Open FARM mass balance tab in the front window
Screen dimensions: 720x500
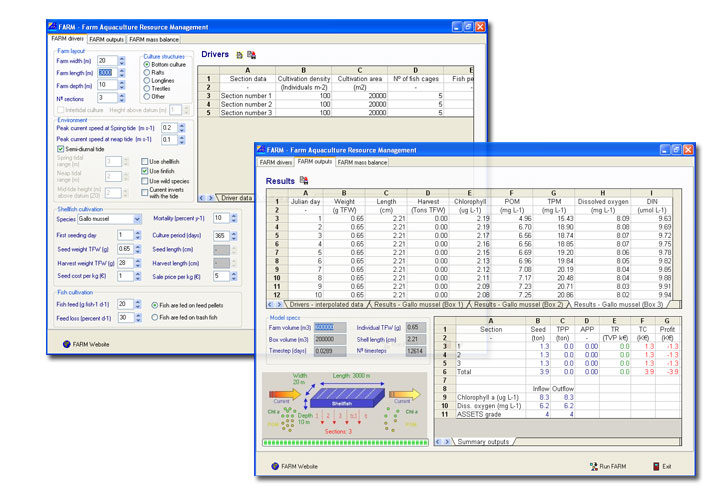coord(362,162)
